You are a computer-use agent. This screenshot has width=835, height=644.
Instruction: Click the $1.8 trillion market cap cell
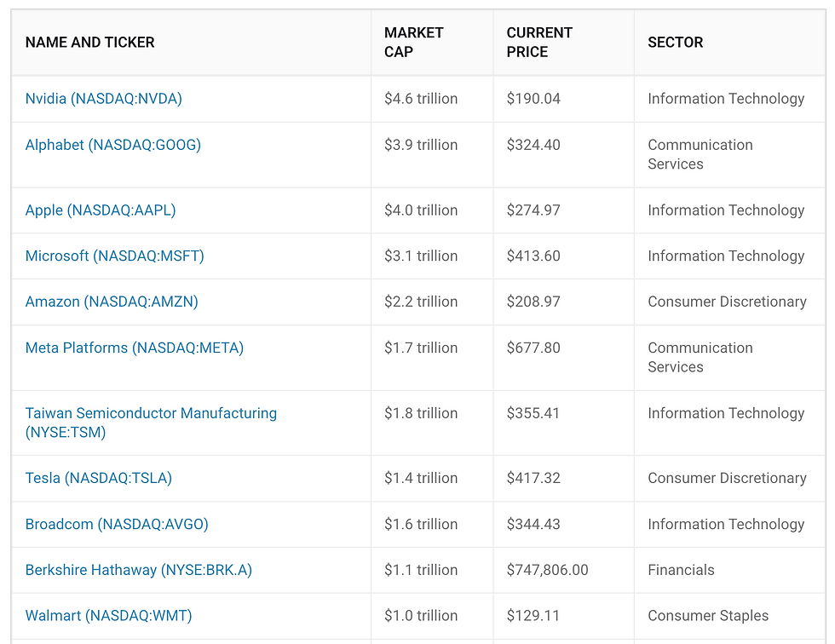pyautogui.click(x=421, y=413)
